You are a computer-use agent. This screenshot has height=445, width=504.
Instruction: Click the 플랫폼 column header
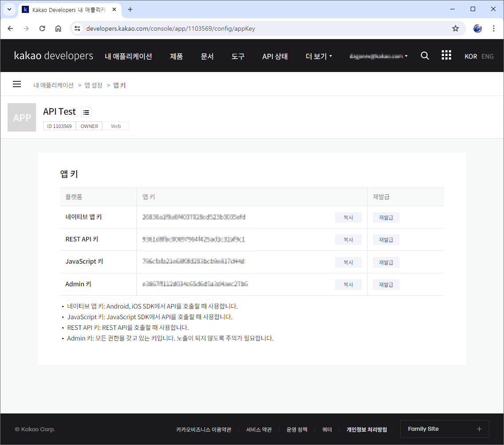[74, 197]
